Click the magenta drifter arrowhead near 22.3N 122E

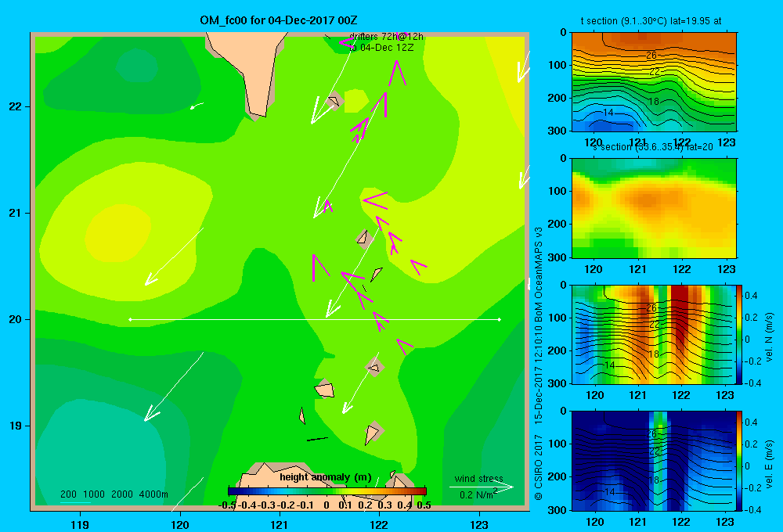click(x=397, y=73)
